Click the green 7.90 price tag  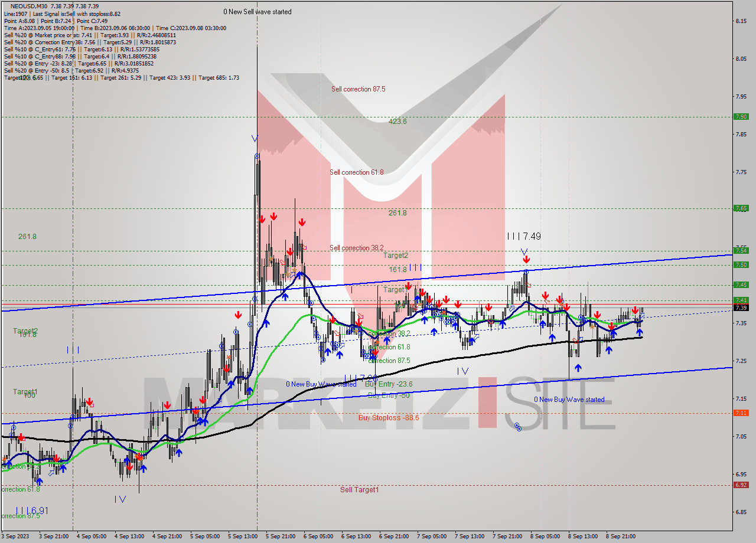741,117
